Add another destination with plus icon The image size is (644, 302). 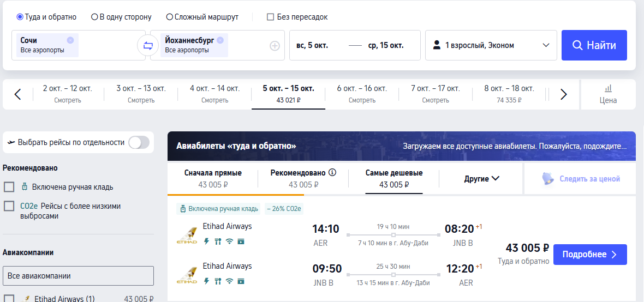tap(275, 46)
